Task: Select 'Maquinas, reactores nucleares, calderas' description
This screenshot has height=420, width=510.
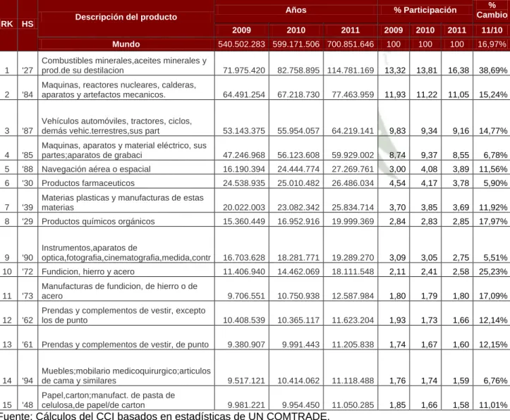Action: click(x=119, y=89)
